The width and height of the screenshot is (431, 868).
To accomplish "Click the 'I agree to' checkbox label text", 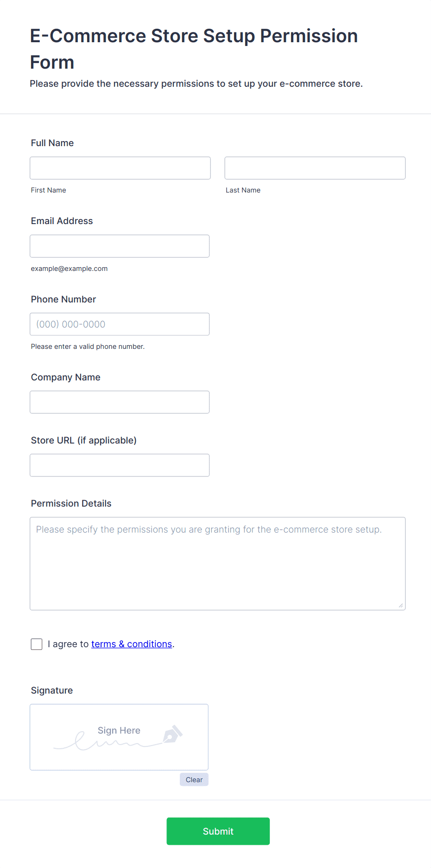I will (68, 644).
